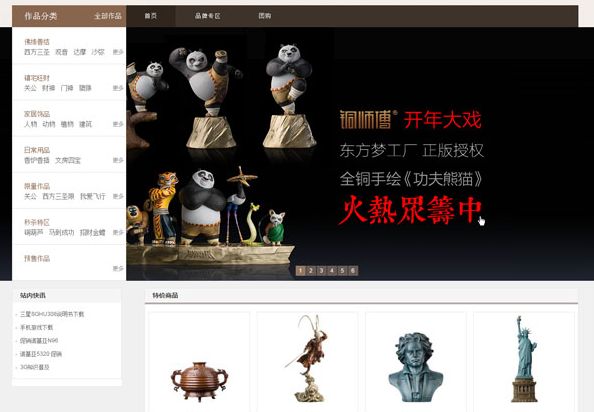Show more items in the 预售作品 row

(118, 268)
